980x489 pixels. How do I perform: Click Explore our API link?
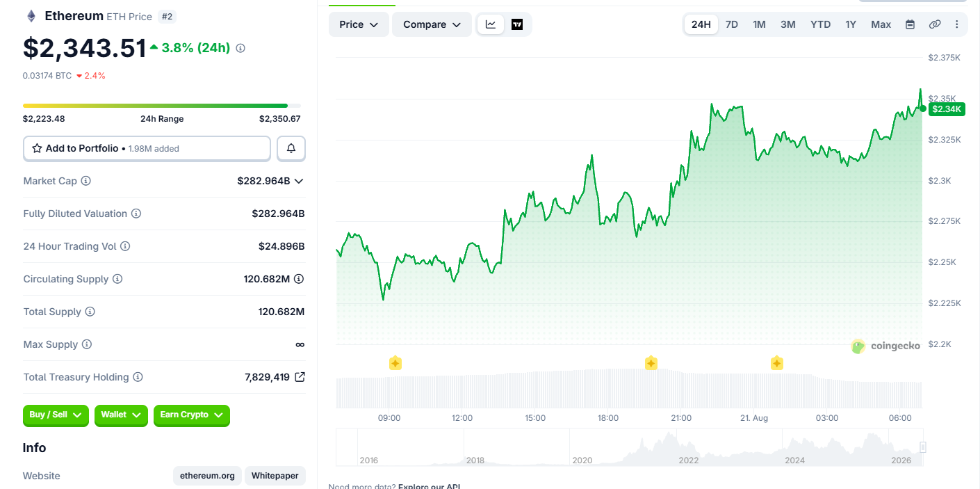click(429, 486)
